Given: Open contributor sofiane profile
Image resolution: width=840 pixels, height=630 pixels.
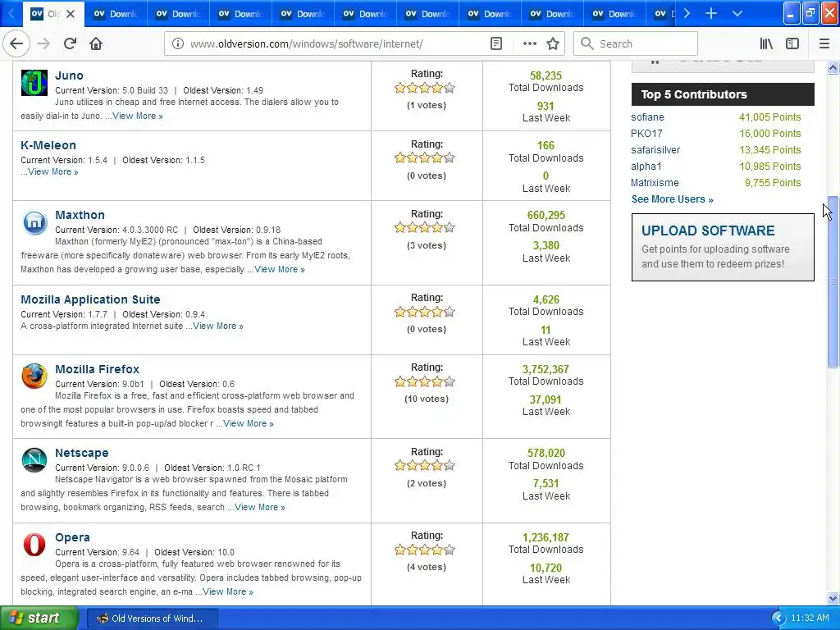Looking at the screenshot, I should (647, 116).
